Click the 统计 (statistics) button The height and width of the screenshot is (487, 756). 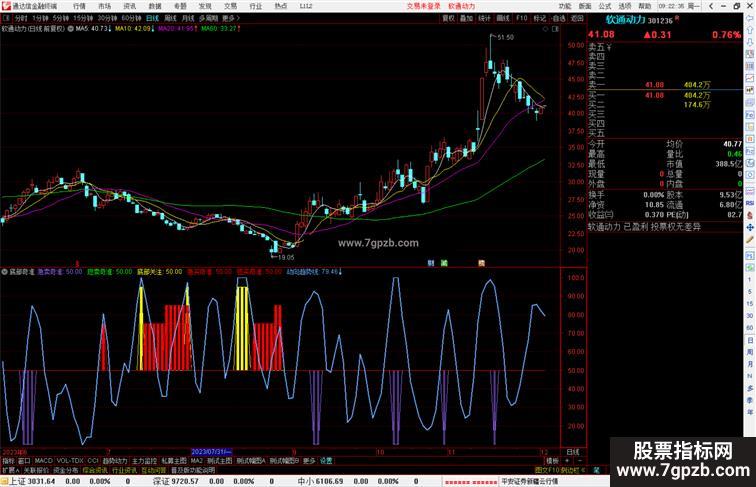pos(485,18)
